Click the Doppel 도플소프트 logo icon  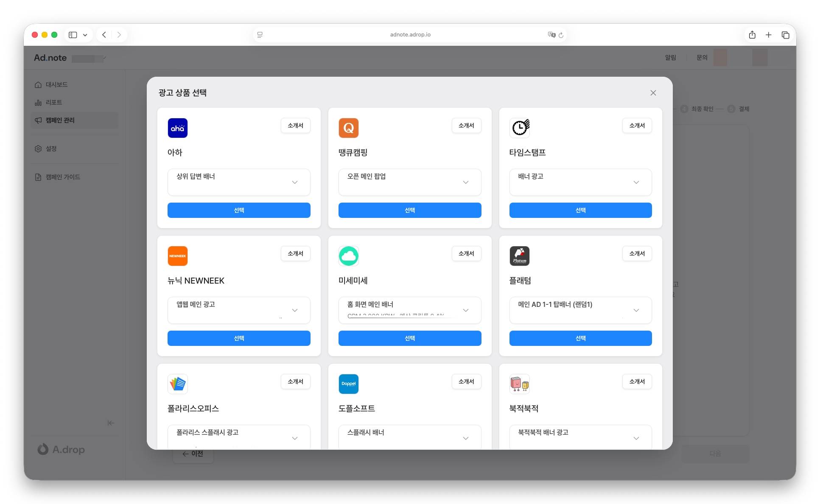pos(348,384)
